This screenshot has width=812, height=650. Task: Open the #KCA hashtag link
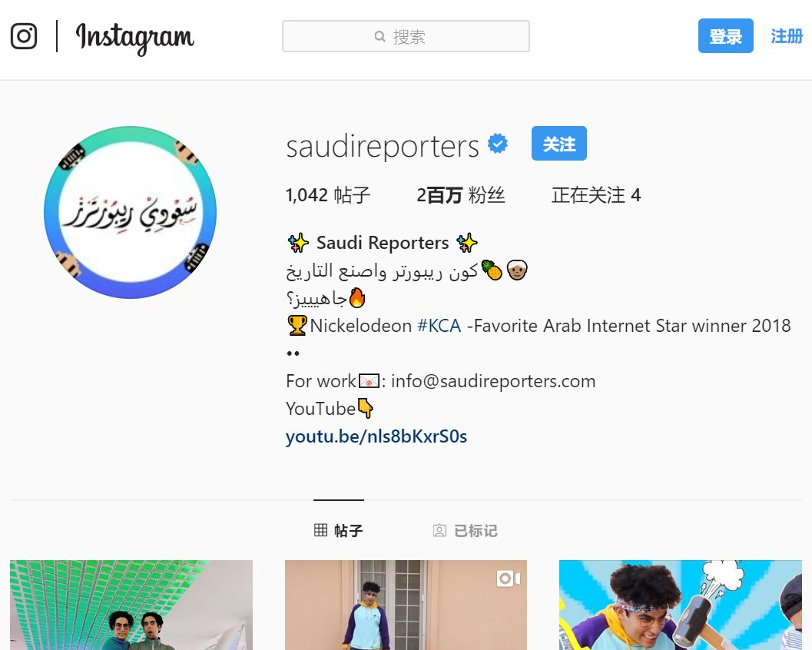[x=439, y=326]
